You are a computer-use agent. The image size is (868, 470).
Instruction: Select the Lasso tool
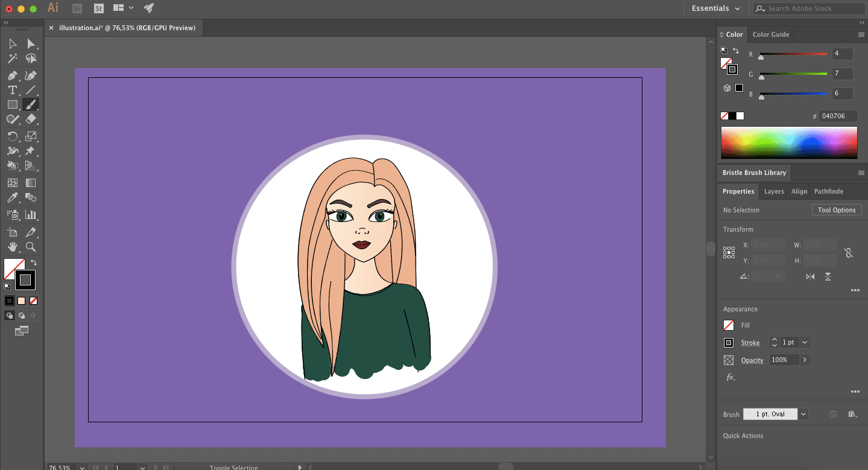[31, 59]
